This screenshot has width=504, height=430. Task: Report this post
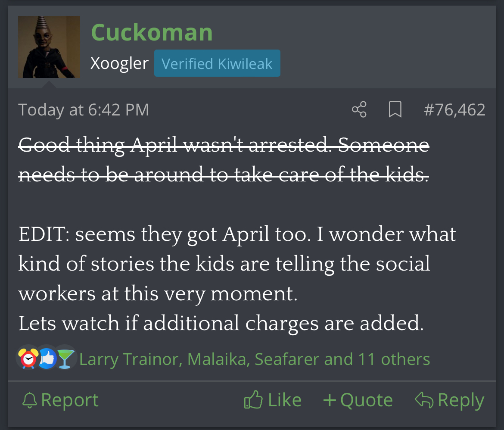tap(60, 400)
